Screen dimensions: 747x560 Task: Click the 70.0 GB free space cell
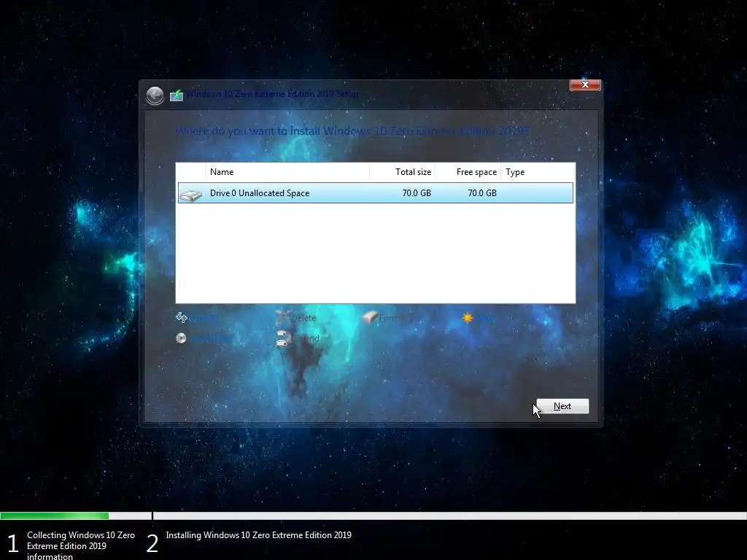tap(482, 192)
